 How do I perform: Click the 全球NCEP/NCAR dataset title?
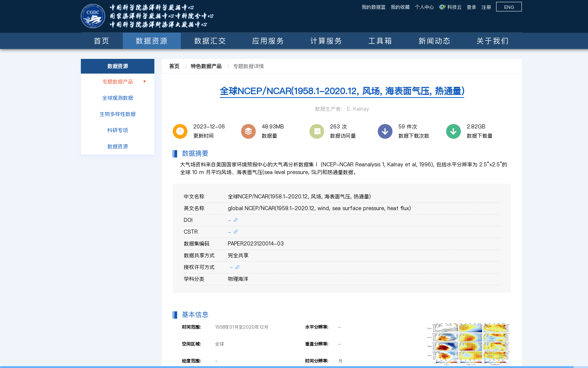pos(342,91)
